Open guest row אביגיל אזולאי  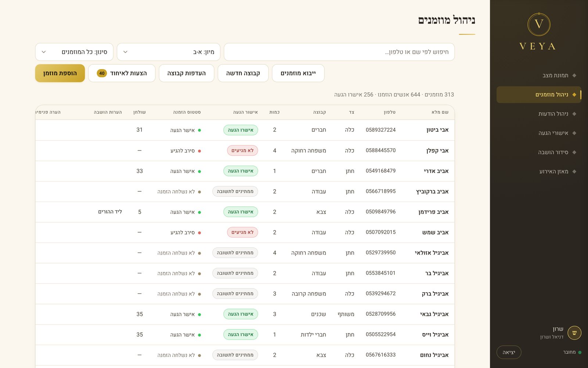click(245, 253)
